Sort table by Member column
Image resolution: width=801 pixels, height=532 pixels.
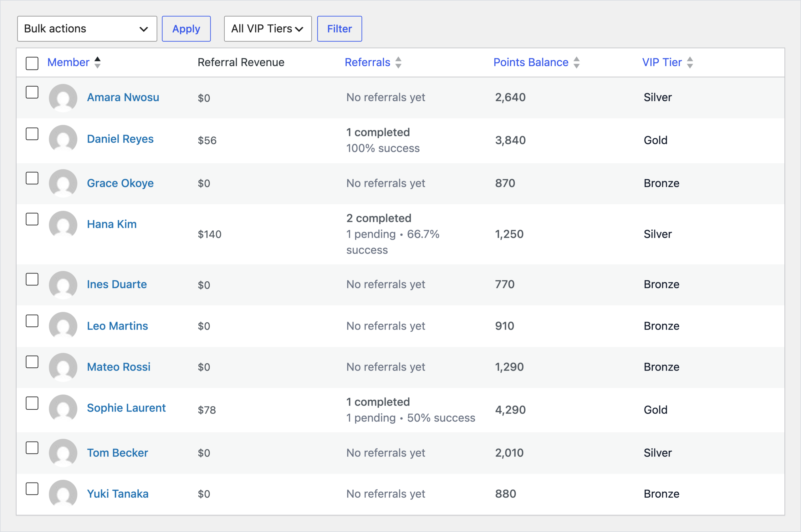click(68, 62)
